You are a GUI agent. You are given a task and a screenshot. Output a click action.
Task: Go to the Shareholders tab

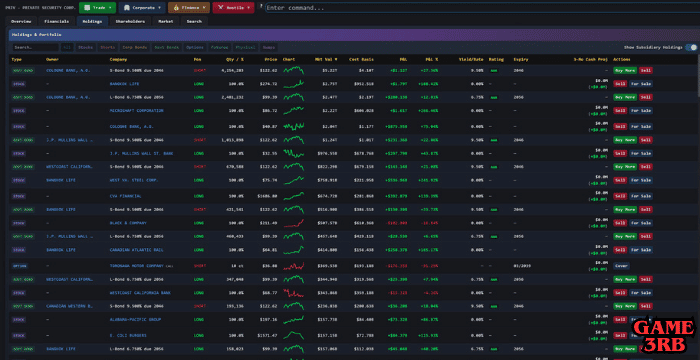[130, 21]
